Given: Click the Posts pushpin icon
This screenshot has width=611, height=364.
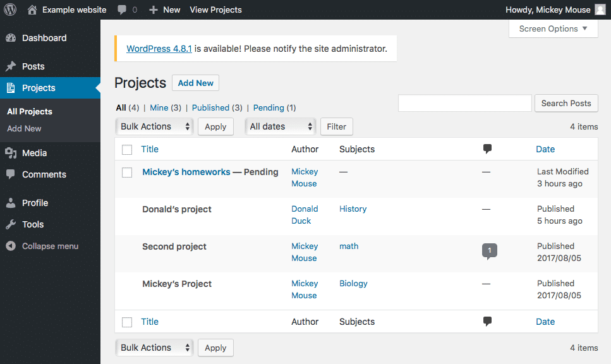Looking at the screenshot, I should 11,66.
